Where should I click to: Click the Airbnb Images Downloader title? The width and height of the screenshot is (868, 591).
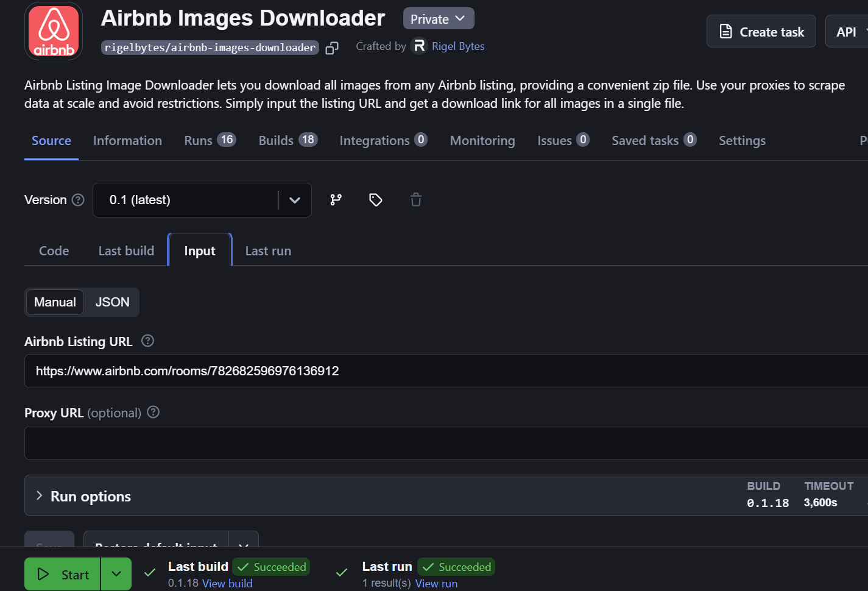pos(243,18)
